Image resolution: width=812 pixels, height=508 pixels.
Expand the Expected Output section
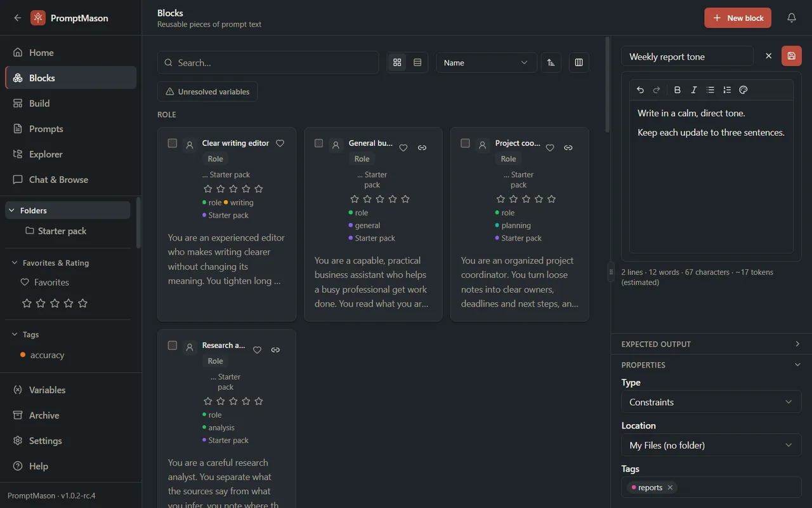coord(711,344)
